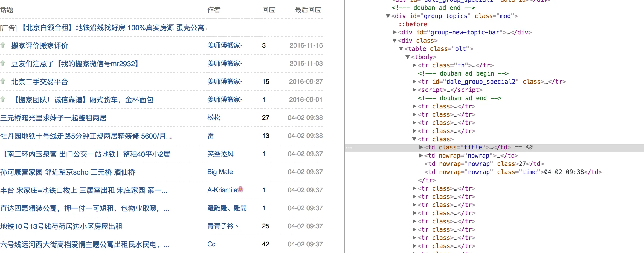The width and height of the screenshot is (644, 253).
Task: Visit author 笑圣逐风's profile
Action: point(221,154)
